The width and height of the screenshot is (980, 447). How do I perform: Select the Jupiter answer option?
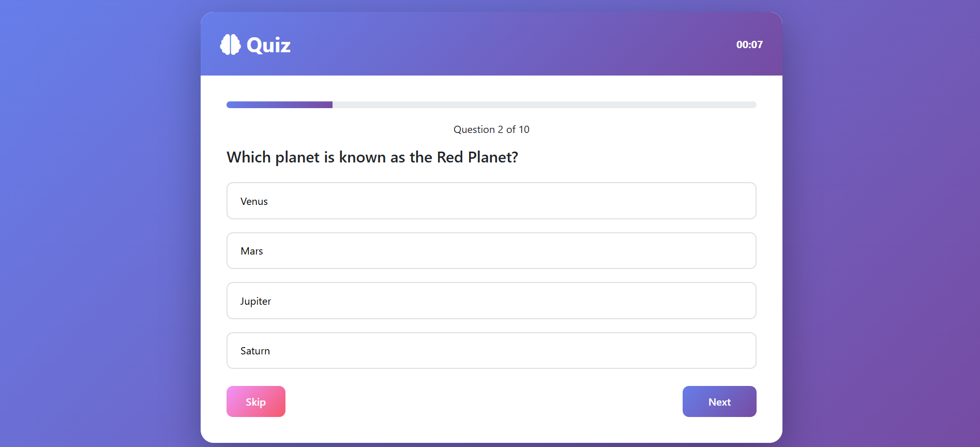(x=491, y=301)
